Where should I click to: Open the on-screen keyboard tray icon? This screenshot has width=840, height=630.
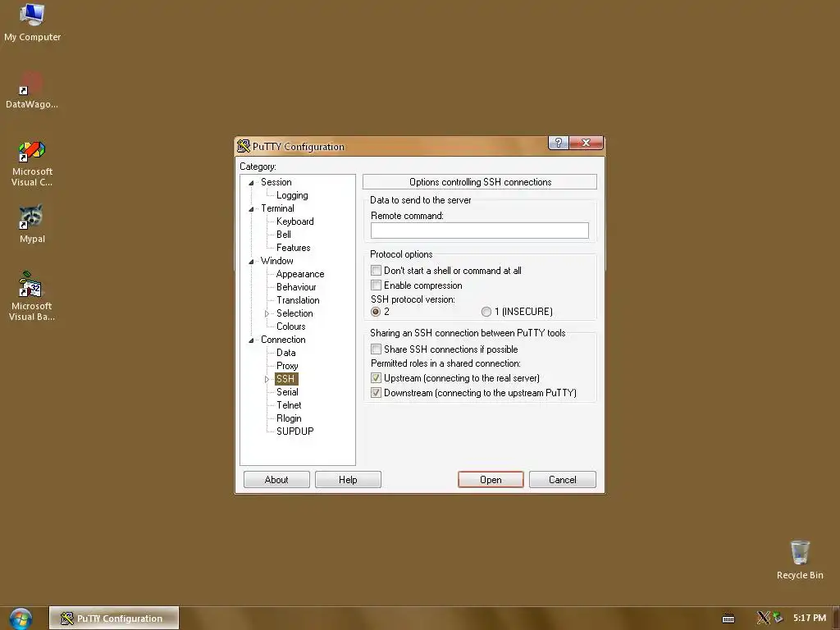point(728,619)
